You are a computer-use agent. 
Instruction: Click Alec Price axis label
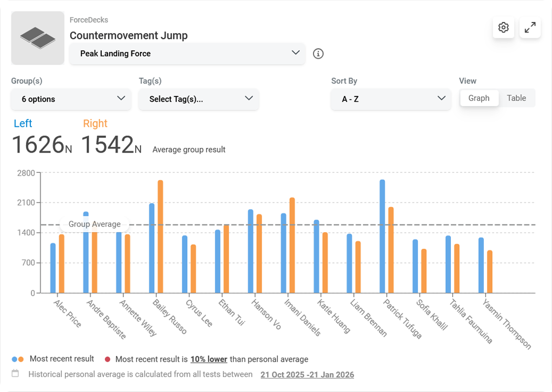point(67,313)
